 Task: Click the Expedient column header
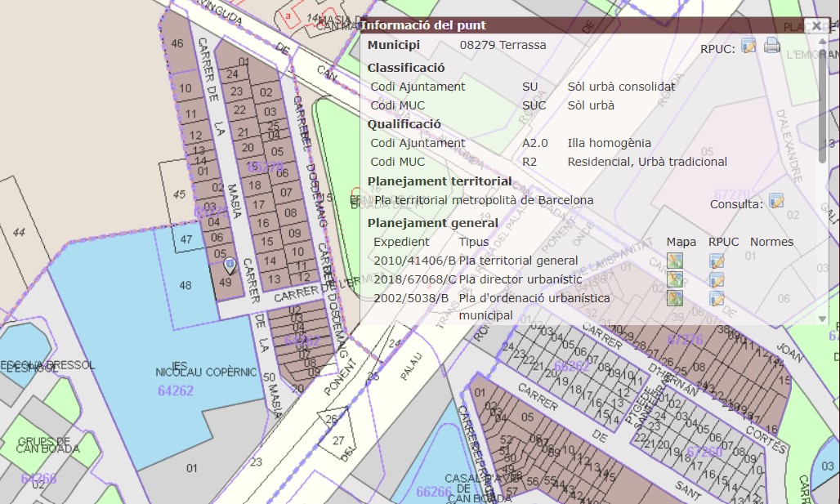coord(401,242)
